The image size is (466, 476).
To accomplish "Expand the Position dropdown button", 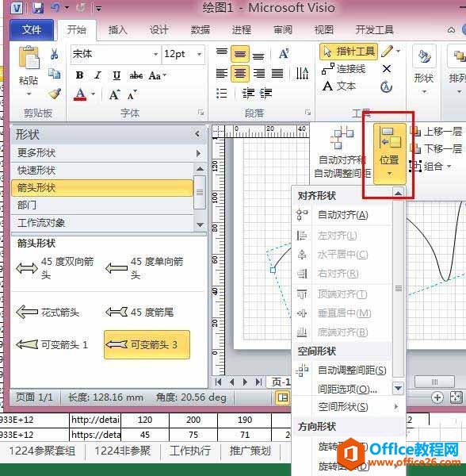I will 389,154.
